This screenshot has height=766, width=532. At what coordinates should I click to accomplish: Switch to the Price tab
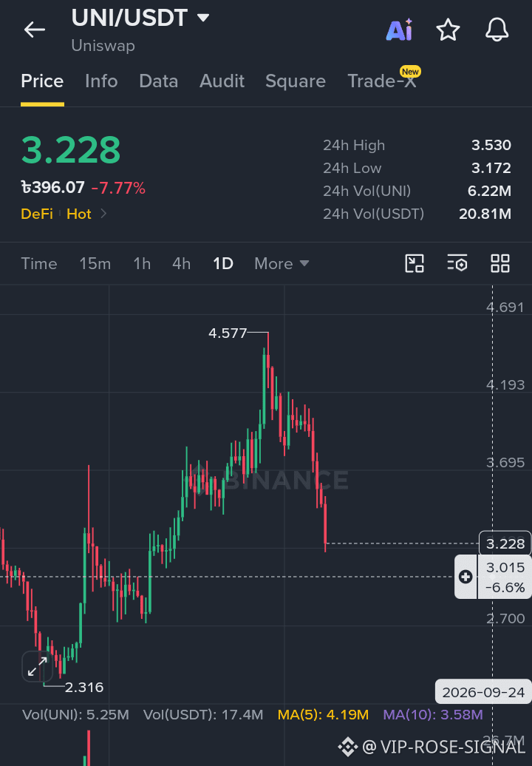pos(42,81)
